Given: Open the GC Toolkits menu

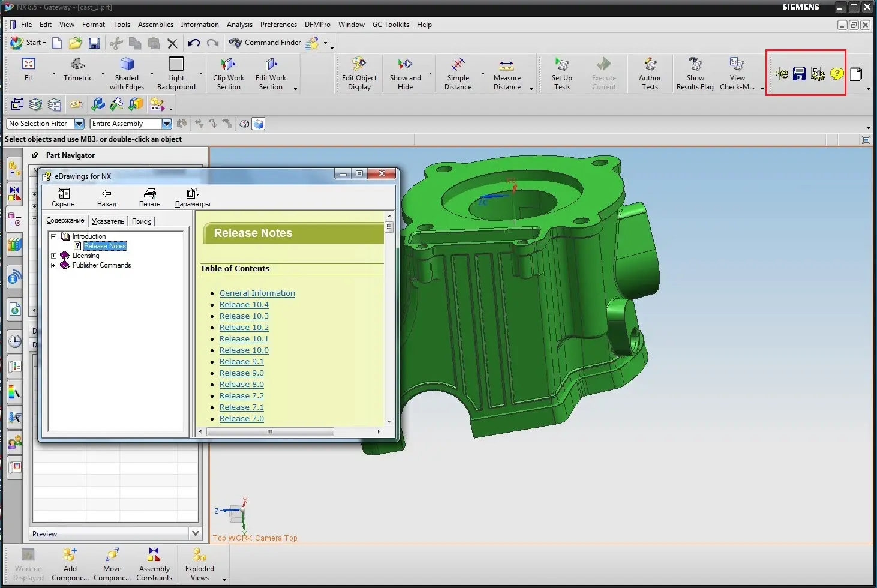Looking at the screenshot, I should click(391, 25).
